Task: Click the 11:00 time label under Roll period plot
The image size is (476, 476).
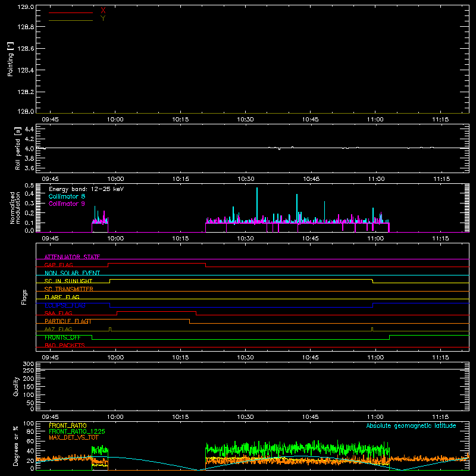Action: tap(376, 179)
